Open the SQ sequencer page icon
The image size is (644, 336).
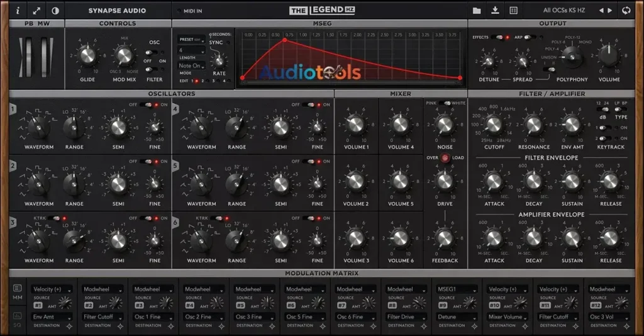click(17, 316)
